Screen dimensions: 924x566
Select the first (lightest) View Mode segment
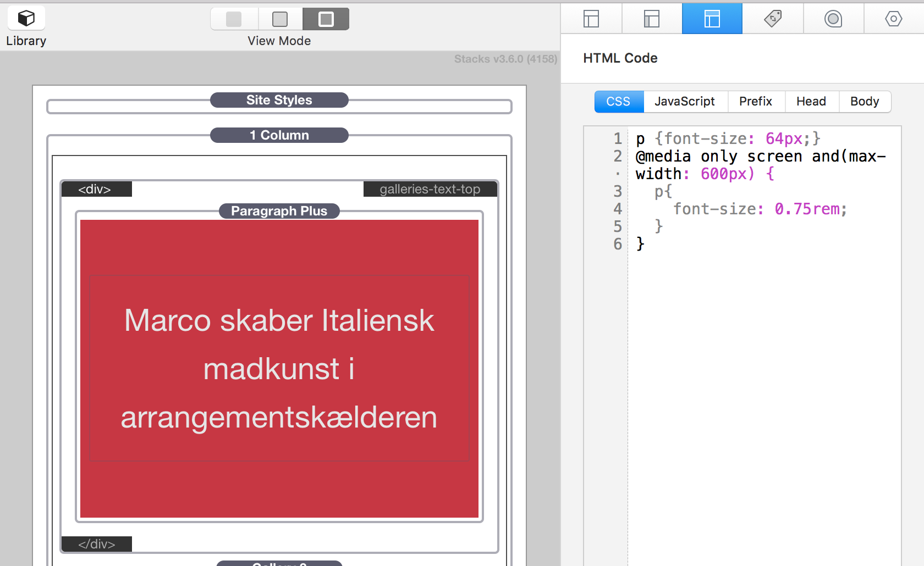(x=234, y=19)
